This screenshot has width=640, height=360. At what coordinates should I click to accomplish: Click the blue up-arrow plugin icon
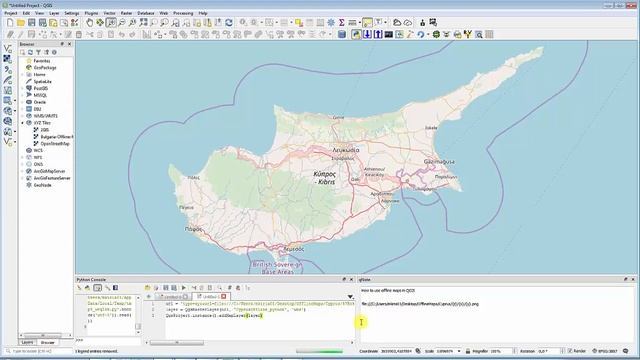[378, 35]
